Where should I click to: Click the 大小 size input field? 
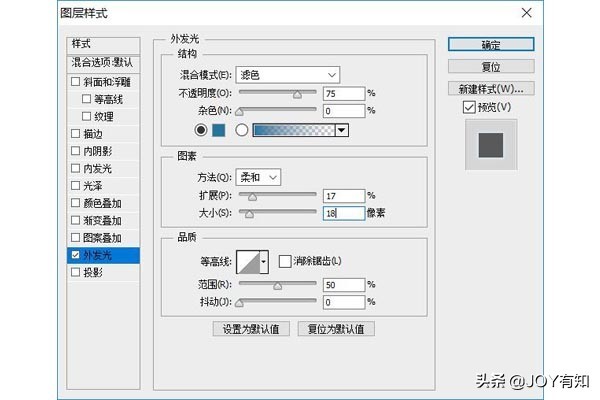click(x=342, y=213)
